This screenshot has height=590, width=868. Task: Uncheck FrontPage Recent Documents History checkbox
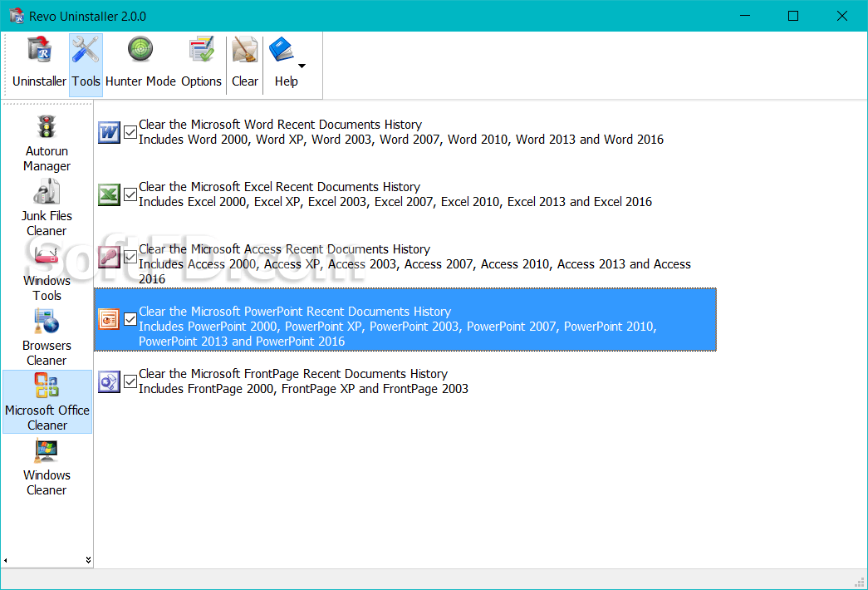point(130,381)
